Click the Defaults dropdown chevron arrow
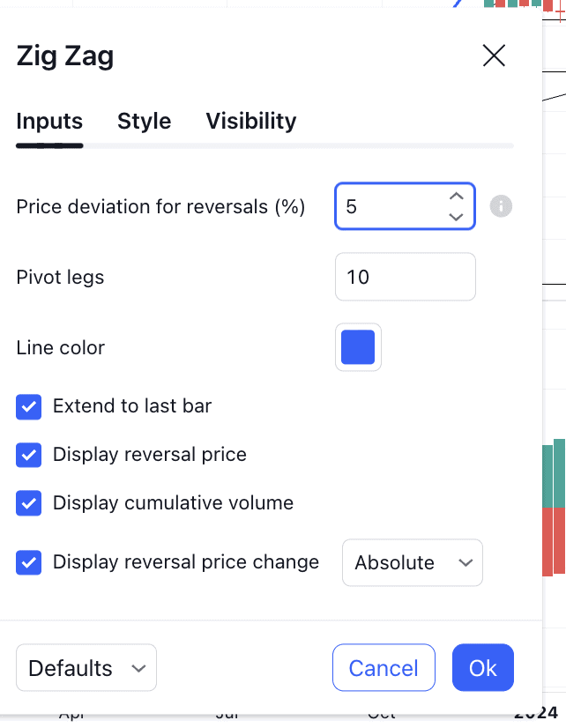Image resolution: width=566 pixels, height=728 pixels. [138, 668]
